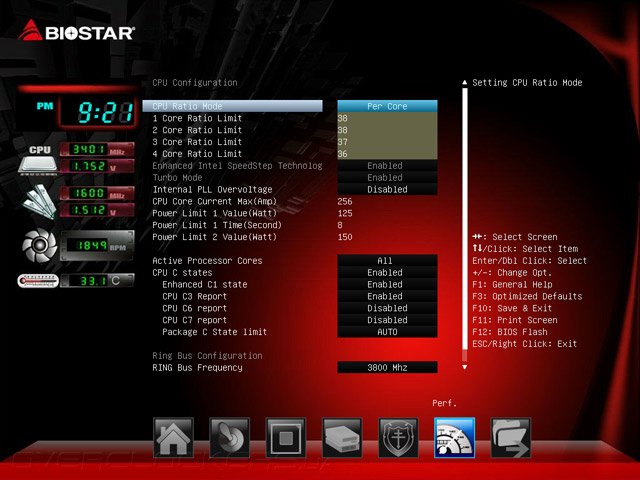Select CPU C states label

tap(182, 272)
